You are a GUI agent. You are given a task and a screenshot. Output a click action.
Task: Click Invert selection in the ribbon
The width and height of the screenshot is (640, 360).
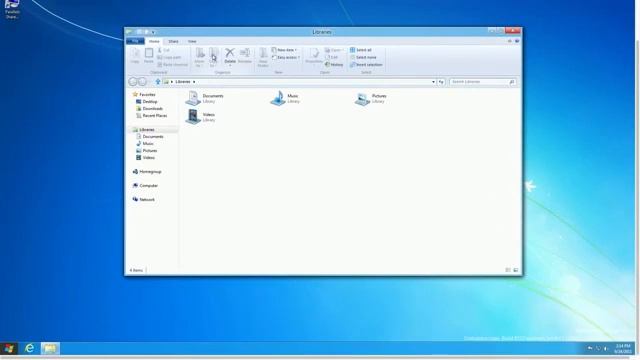click(366, 65)
